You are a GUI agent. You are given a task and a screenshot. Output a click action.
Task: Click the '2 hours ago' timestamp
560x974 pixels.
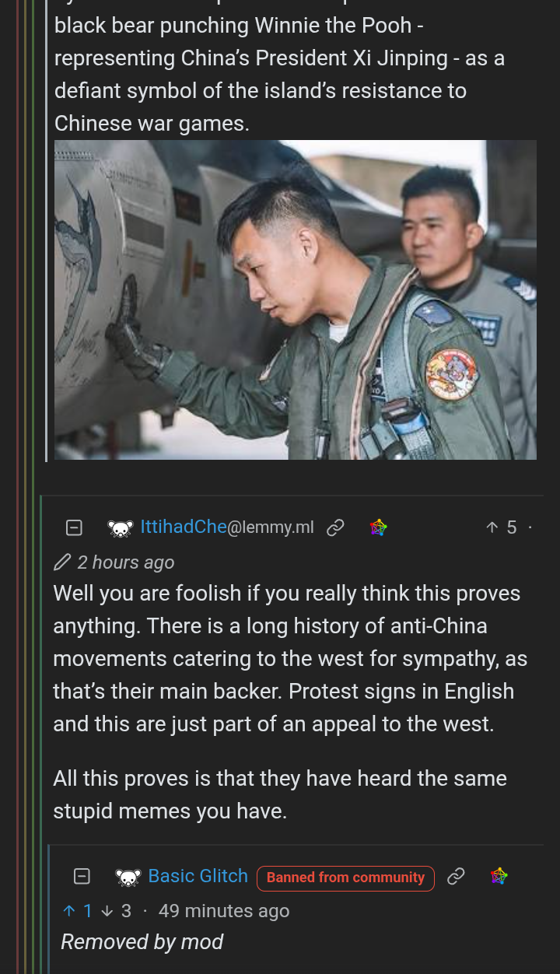(126, 562)
